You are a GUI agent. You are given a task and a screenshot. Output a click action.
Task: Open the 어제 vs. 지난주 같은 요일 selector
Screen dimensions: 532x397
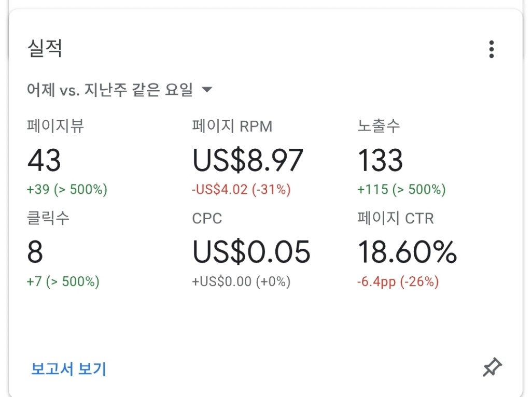119,90
